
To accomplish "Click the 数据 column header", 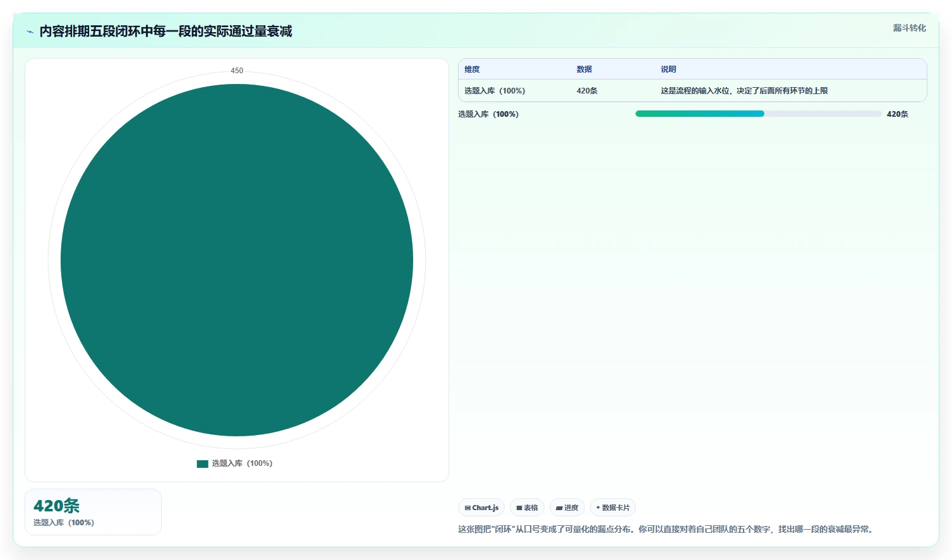I will click(584, 69).
